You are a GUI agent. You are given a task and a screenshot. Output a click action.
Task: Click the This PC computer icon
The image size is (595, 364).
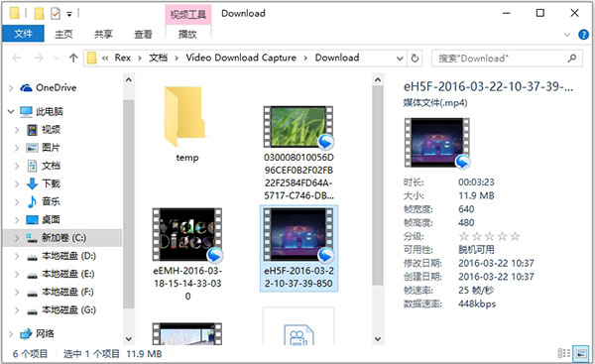tap(26, 112)
